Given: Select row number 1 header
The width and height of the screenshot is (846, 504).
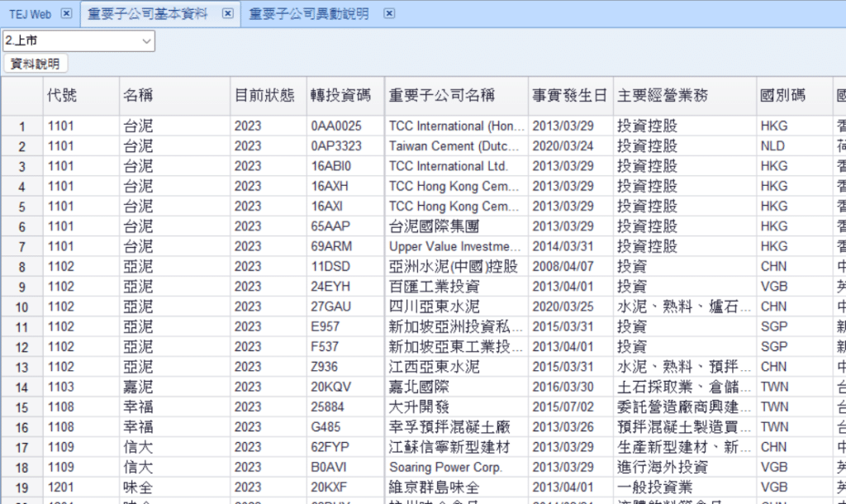Looking at the screenshot, I should coord(21,126).
